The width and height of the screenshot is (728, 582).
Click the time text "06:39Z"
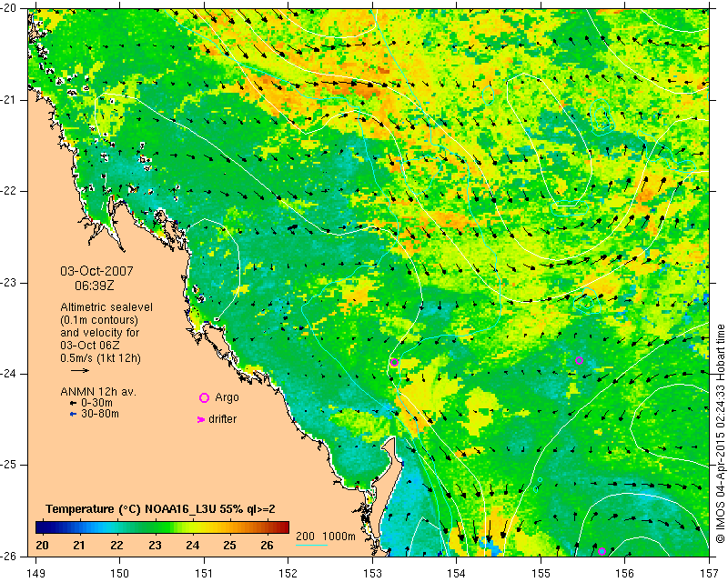pyautogui.click(x=95, y=286)
